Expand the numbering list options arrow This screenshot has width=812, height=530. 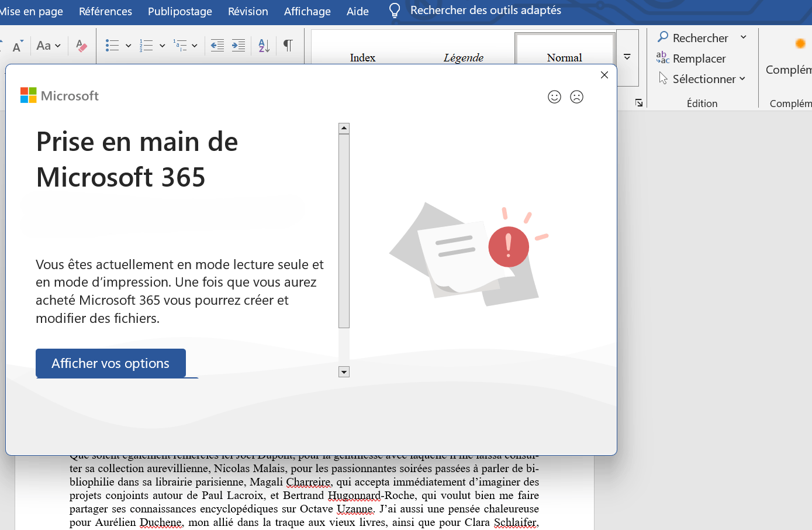pyautogui.click(x=162, y=46)
